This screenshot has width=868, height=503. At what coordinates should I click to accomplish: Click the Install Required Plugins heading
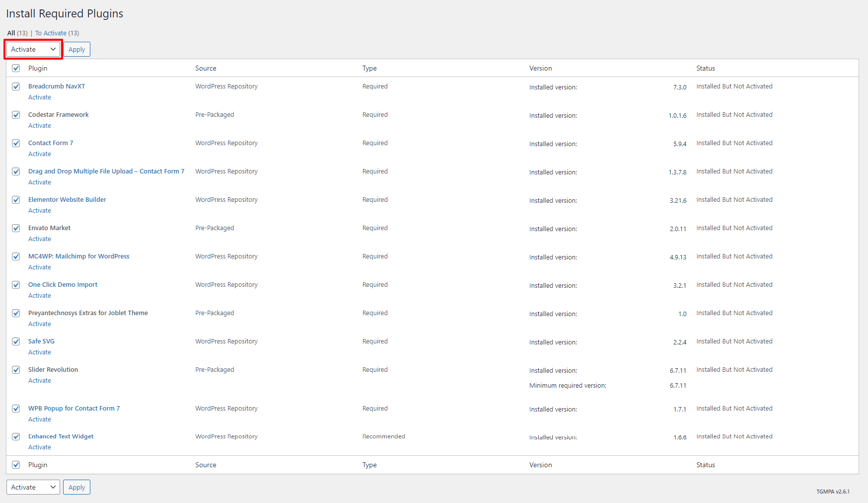[65, 13]
